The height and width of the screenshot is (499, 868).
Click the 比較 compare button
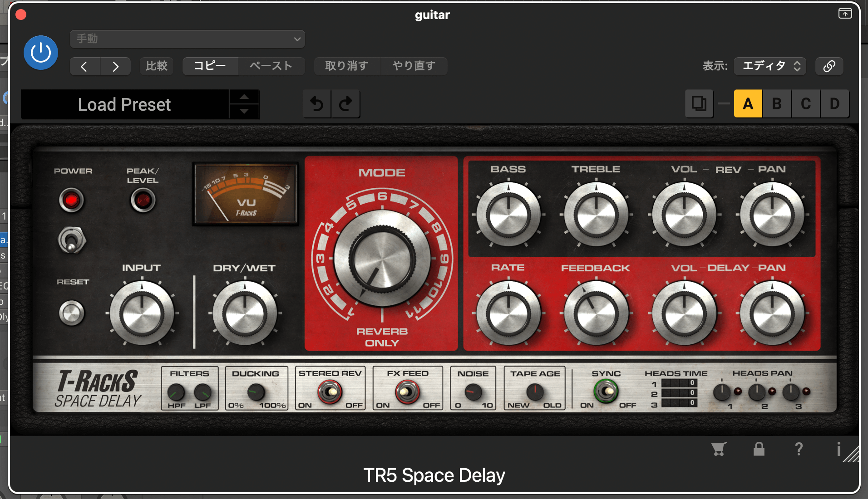157,66
